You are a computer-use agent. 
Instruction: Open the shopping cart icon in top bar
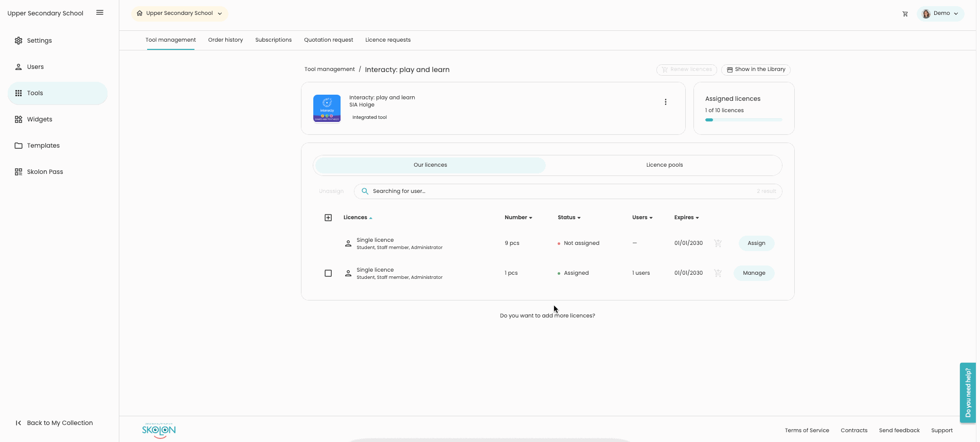point(905,14)
